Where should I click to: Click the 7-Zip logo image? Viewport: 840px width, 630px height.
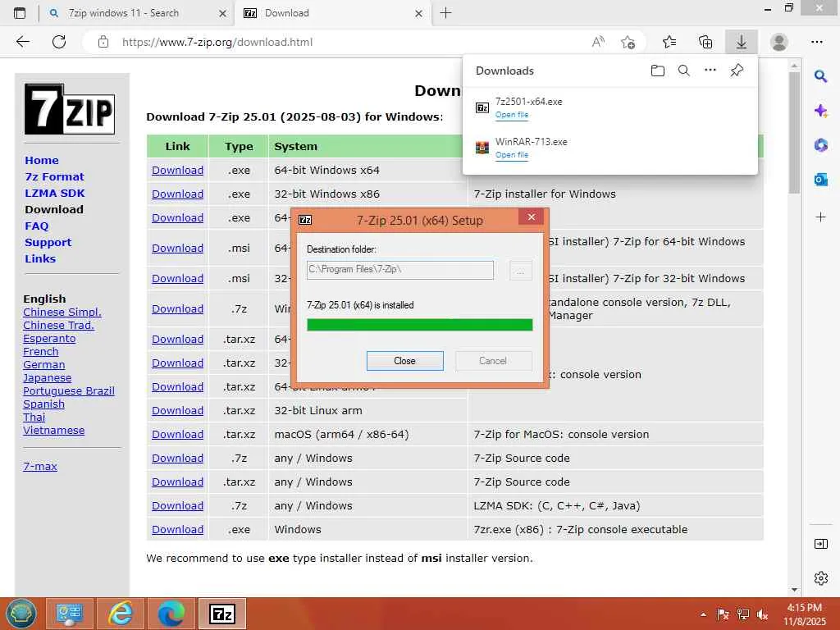pyautogui.click(x=70, y=109)
